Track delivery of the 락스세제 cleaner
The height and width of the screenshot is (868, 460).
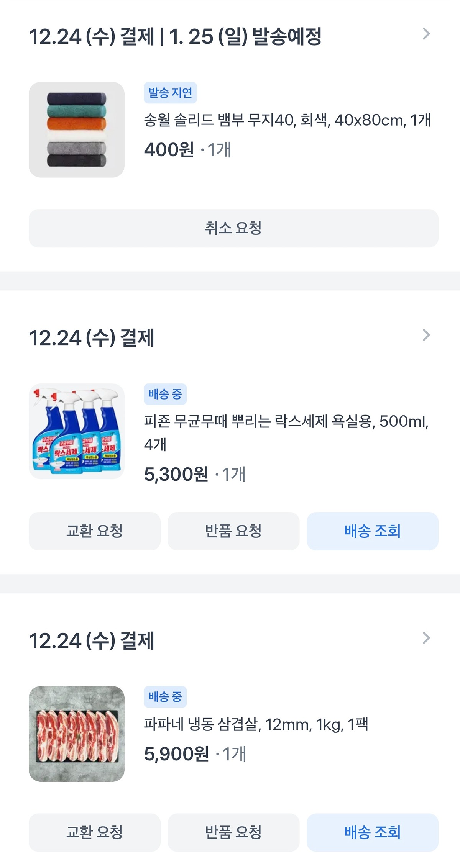coord(372,531)
